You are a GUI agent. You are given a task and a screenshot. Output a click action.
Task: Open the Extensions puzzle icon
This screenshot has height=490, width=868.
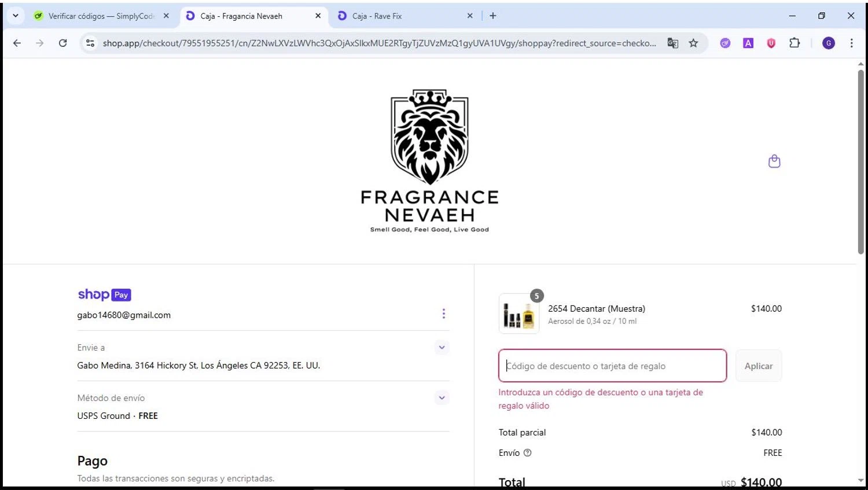pyautogui.click(x=795, y=43)
